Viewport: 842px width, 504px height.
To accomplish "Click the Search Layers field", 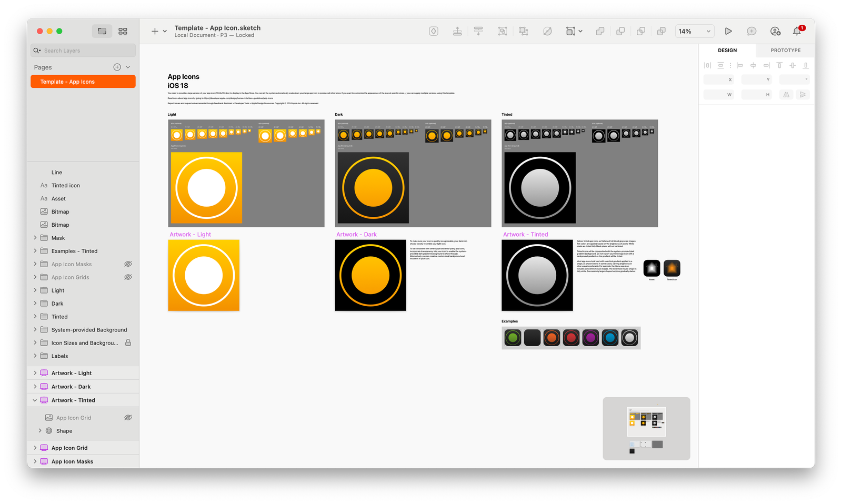I will point(83,50).
